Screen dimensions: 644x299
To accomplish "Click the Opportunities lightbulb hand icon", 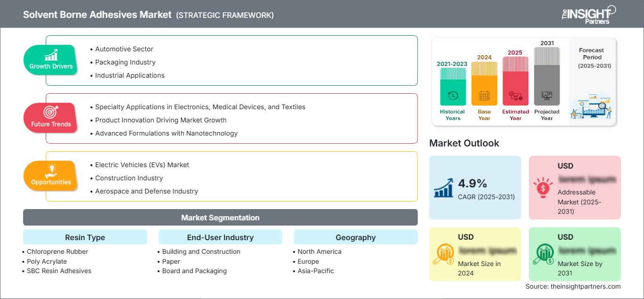I will click(51, 170).
